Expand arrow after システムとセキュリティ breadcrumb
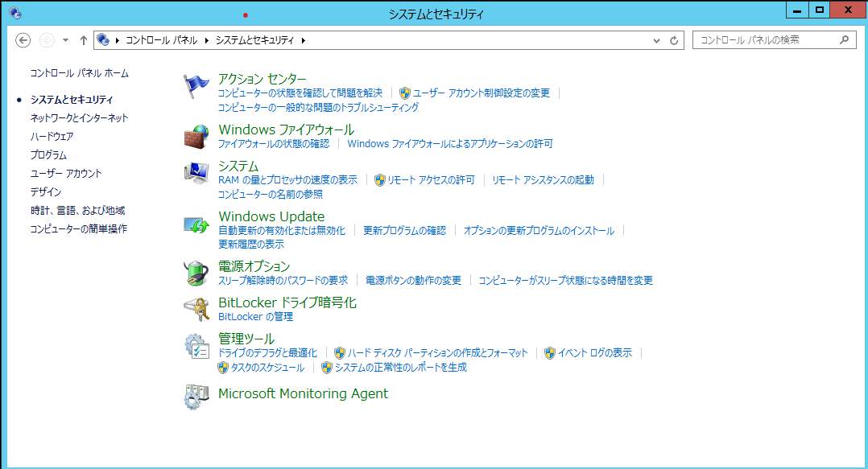This screenshot has height=469, width=868. 304,40
